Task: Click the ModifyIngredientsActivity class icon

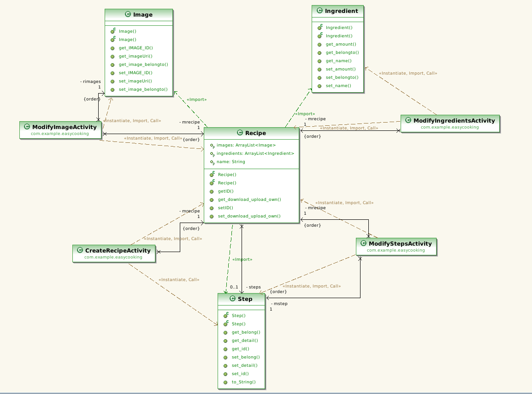Action: (408, 120)
